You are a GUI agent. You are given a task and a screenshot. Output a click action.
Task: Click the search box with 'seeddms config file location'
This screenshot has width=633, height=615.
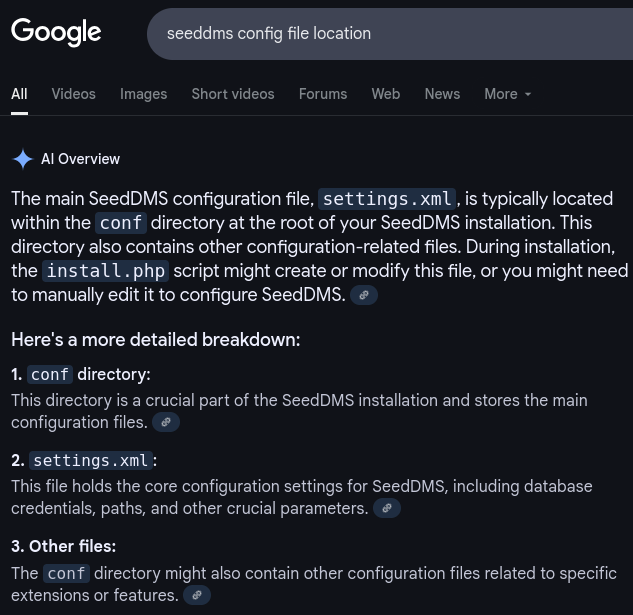point(380,33)
